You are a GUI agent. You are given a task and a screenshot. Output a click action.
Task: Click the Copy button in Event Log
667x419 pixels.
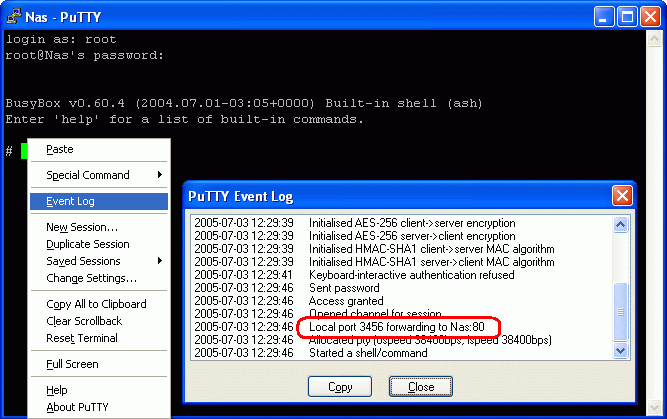coord(340,387)
